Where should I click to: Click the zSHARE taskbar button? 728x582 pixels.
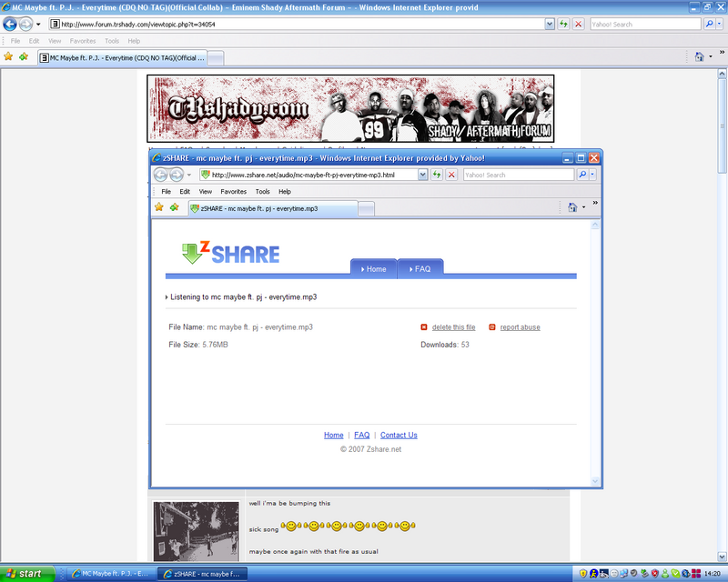pyautogui.click(x=202, y=574)
